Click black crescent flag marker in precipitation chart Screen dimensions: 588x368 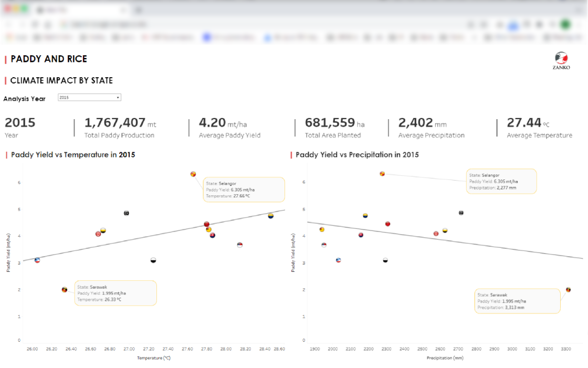461,213
